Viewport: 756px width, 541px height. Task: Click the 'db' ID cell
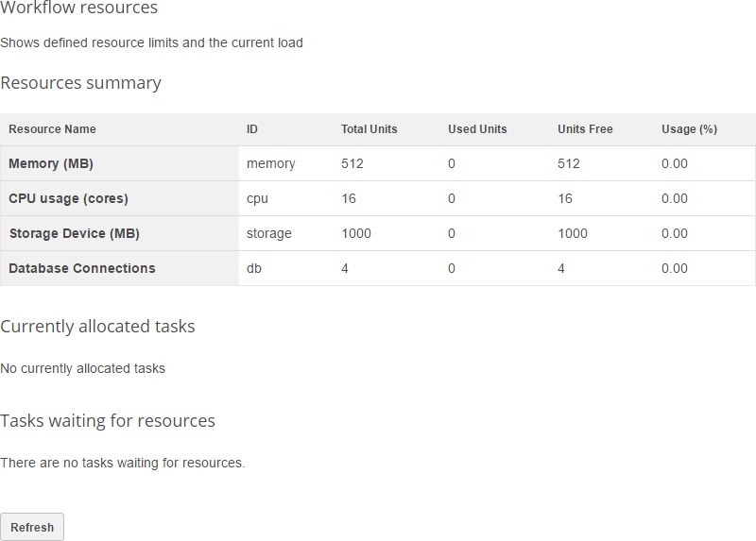click(254, 268)
